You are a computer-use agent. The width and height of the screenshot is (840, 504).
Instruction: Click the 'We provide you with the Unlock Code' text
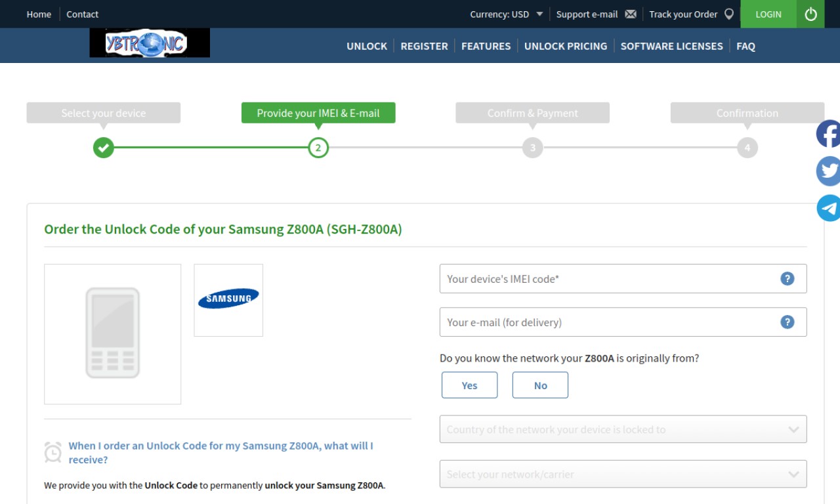click(x=215, y=486)
